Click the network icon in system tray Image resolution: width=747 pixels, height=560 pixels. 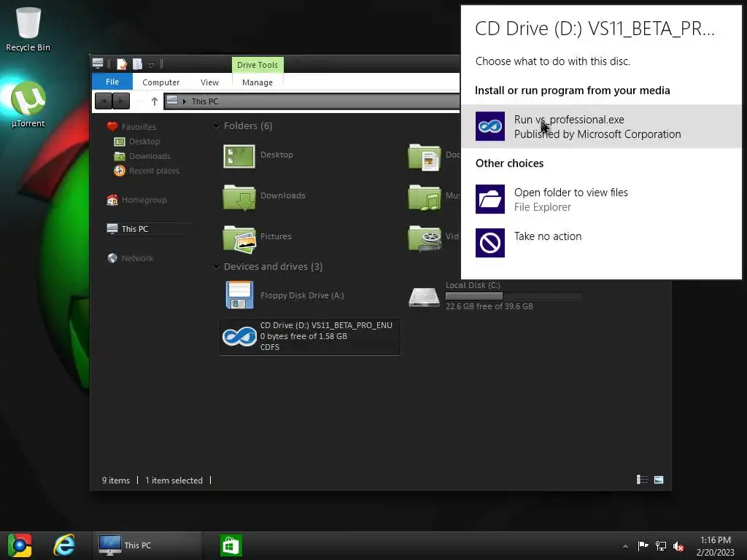661,545
